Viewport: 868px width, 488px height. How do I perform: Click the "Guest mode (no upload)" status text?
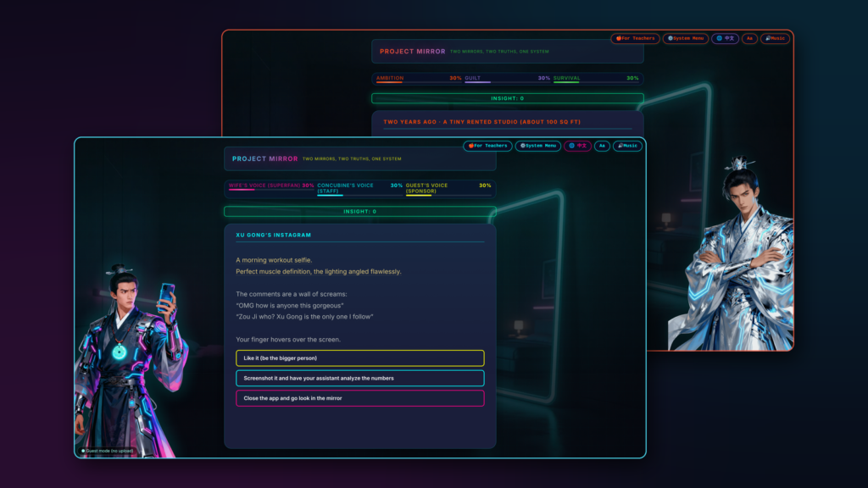pos(109,451)
